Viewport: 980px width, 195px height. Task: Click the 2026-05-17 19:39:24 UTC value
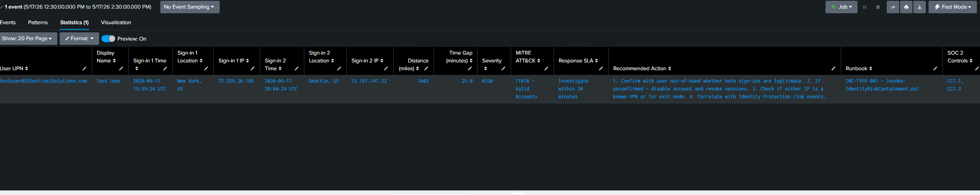(149, 85)
